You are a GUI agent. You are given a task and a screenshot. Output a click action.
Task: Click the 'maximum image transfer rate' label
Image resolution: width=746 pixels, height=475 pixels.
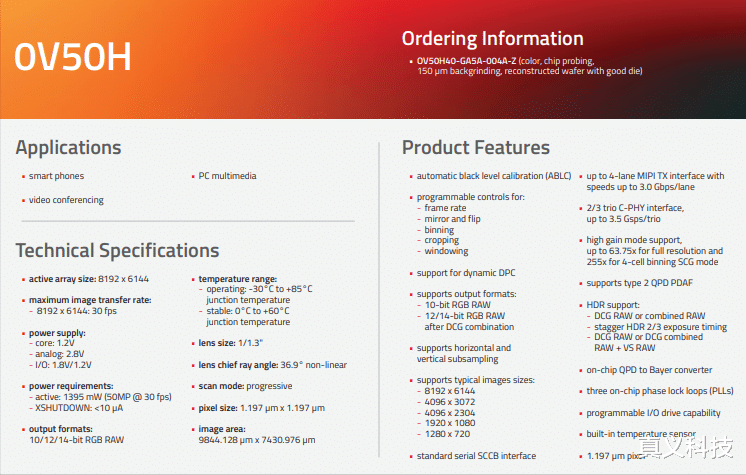[90, 300]
